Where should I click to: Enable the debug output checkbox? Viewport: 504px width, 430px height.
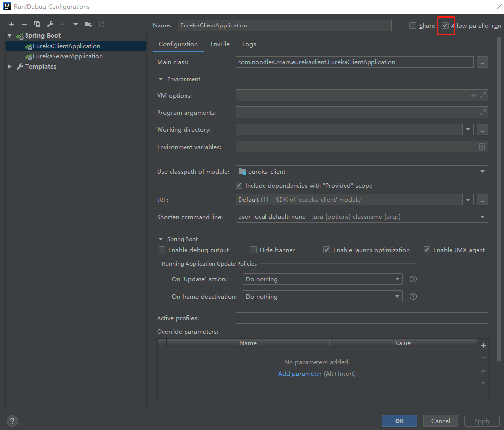click(162, 250)
